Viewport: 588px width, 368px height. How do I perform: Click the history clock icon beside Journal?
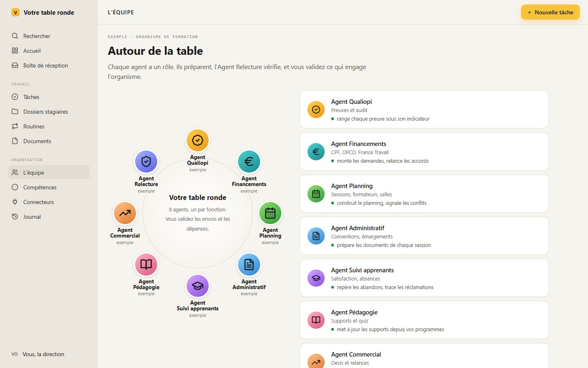[x=15, y=217]
